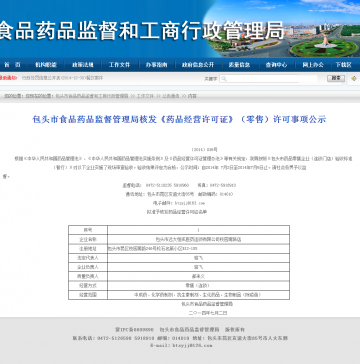Open the 政策法规 navigation item
Screen dimensions: 360x364
point(83,65)
